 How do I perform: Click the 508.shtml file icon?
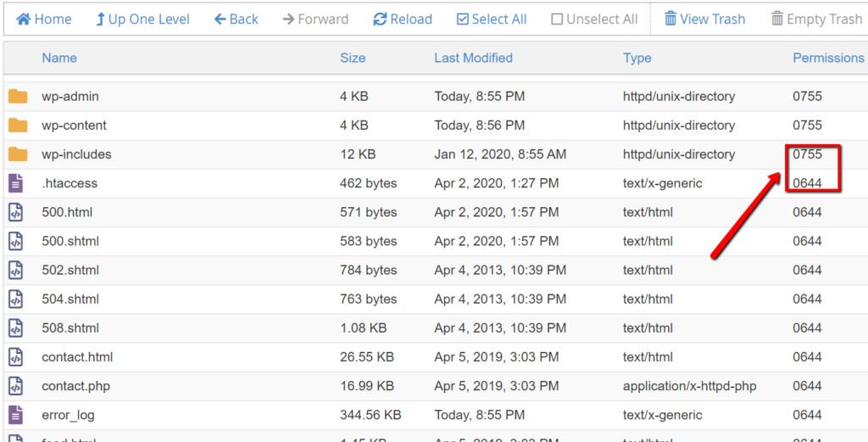[x=15, y=328]
